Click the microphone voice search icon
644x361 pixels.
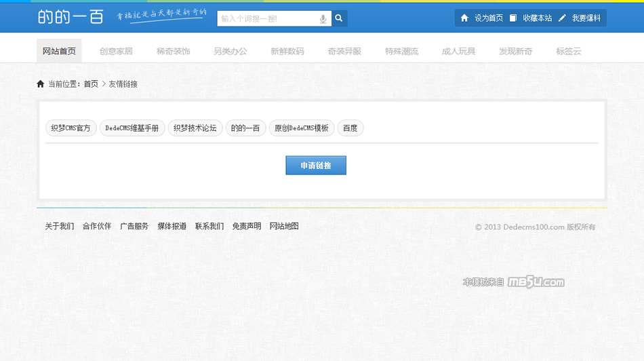[x=323, y=19]
